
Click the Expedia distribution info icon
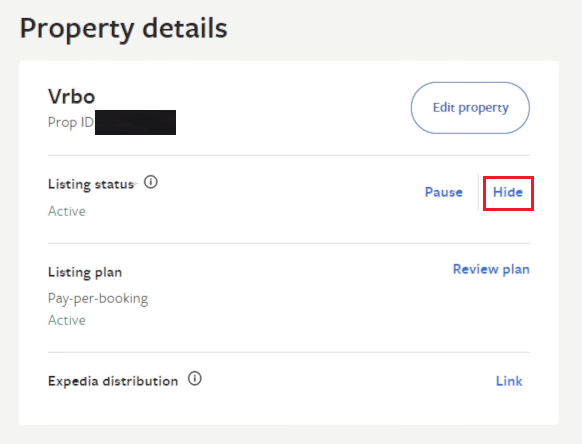(x=194, y=379)
